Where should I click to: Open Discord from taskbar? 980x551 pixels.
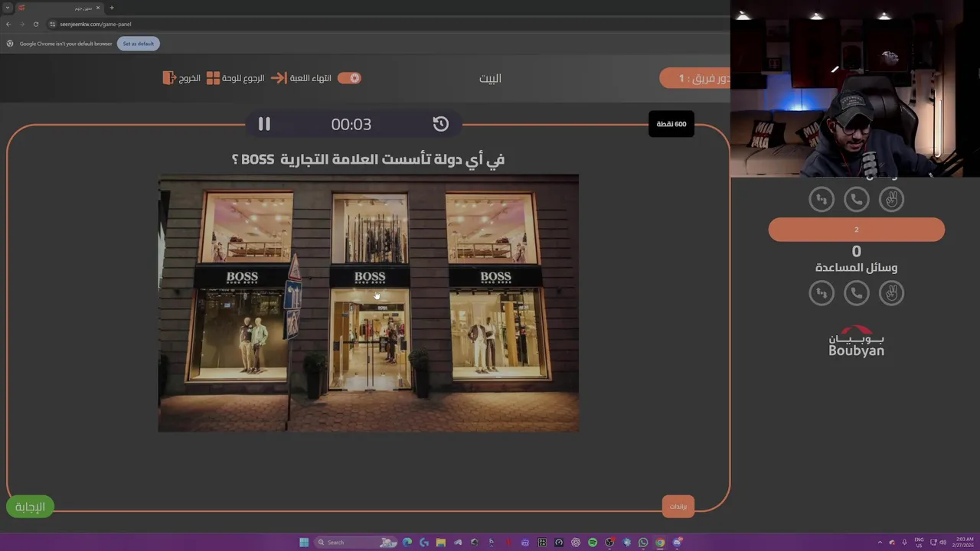click(x=678, y=543)
